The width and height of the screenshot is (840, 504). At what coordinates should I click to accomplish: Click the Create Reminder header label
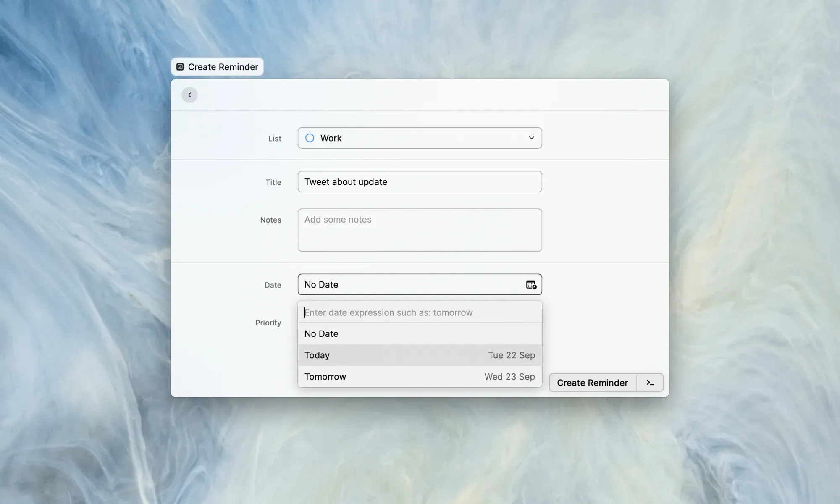coord(223,67)
